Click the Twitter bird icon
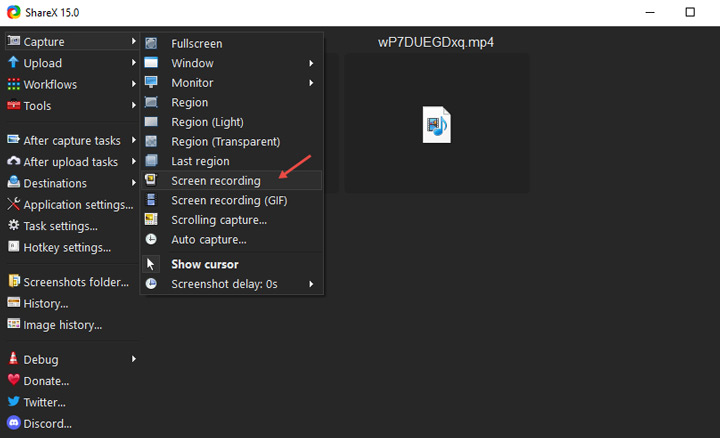Screen dimensions: 720x438 coord(14,402)
